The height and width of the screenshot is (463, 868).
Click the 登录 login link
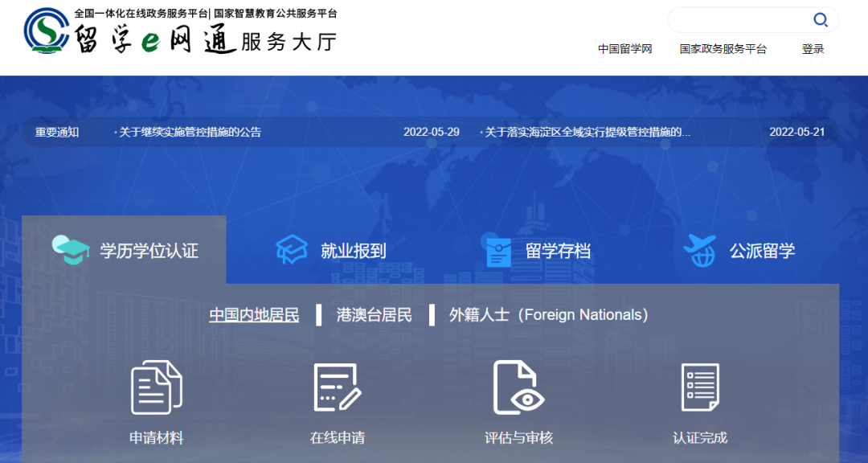[x=813, y=49]
